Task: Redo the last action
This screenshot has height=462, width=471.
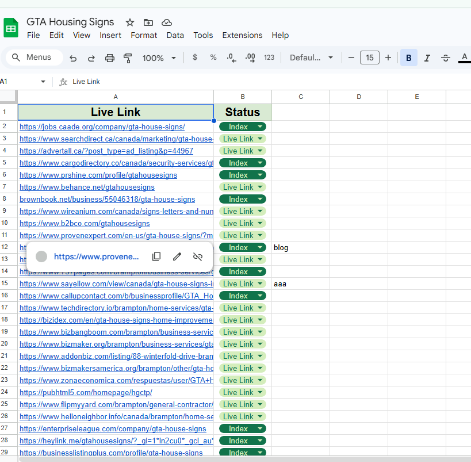Action: [91, 58]
